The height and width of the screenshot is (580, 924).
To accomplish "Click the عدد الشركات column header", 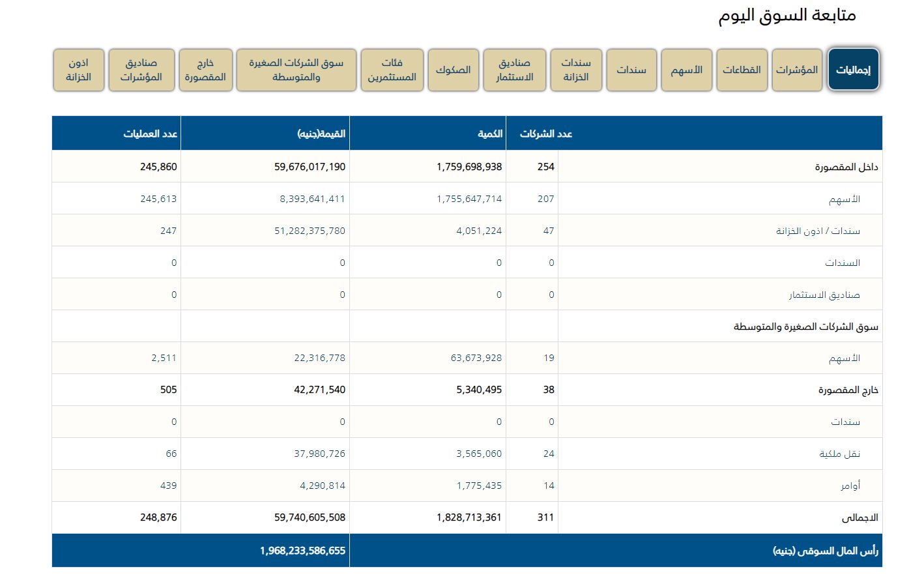I will [545, 134].
